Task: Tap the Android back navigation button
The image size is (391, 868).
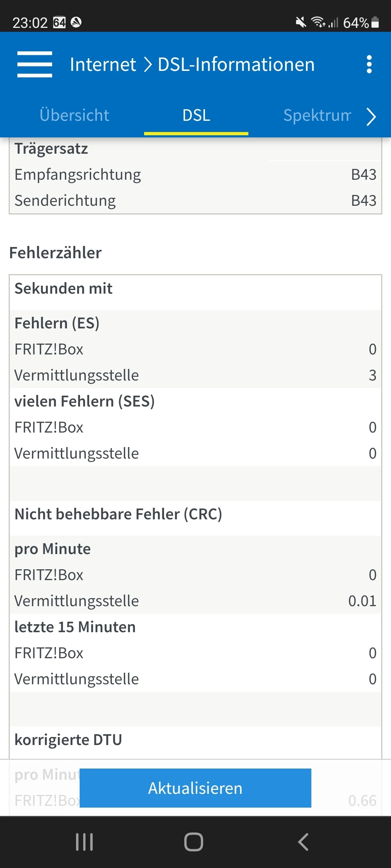Action: tap(303, 842)
